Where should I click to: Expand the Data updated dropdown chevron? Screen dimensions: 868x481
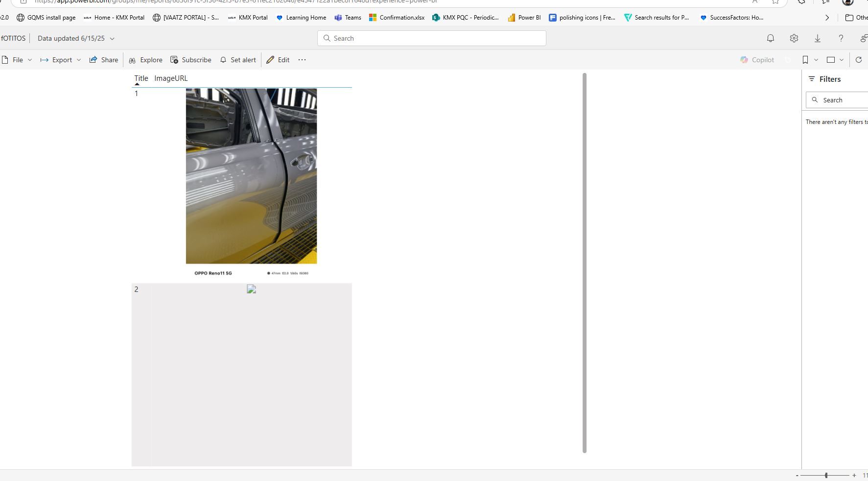[112, 38]
